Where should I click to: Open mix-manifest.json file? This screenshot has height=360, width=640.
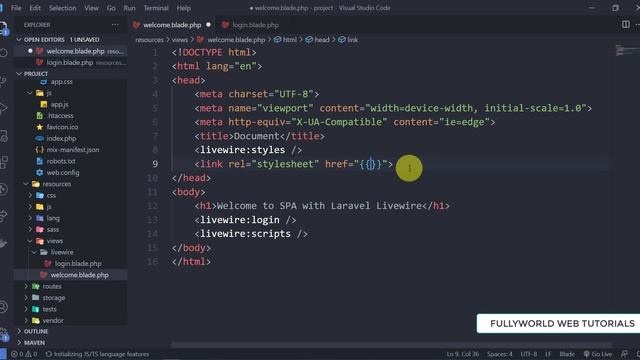(x=72, y=150)
